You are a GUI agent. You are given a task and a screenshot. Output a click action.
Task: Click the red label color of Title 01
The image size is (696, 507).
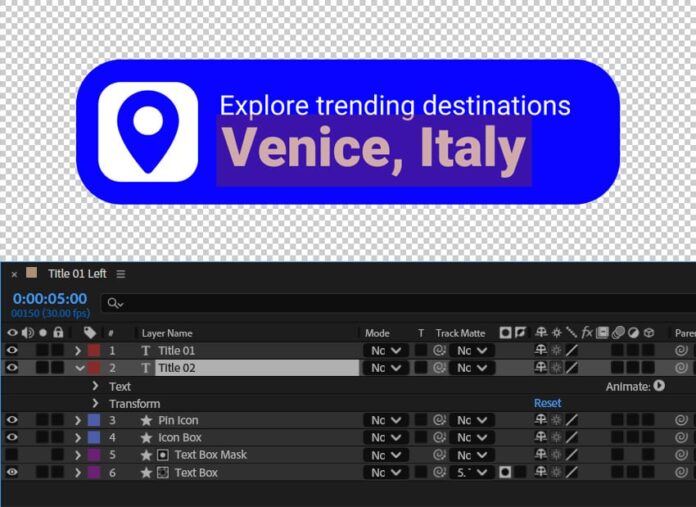pyautogui.click(x=94, y=350)
